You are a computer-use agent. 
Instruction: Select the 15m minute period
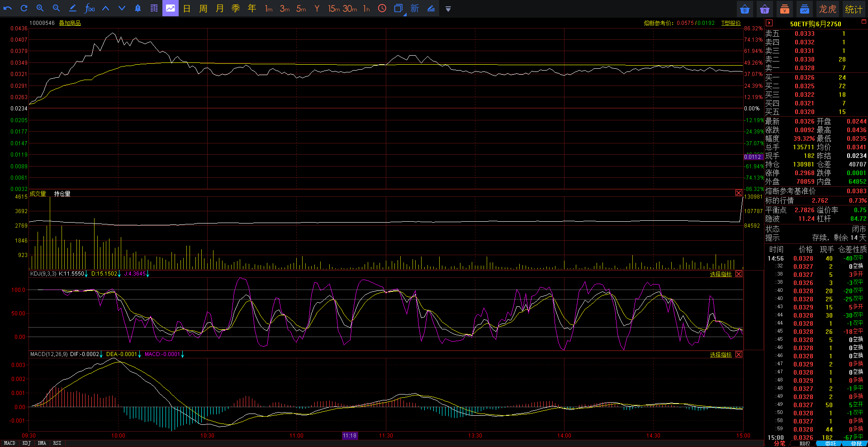coord(334,9)
